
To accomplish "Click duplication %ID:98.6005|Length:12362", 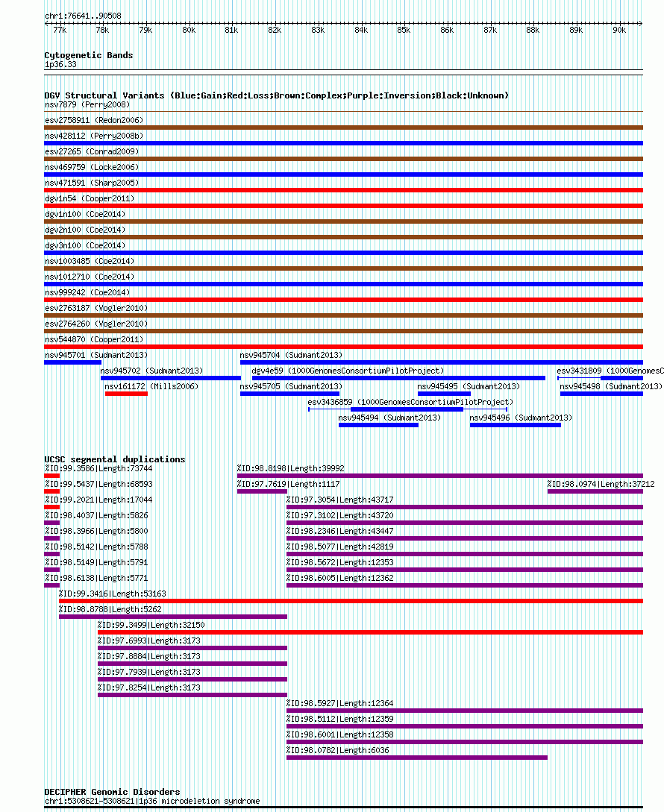I will click(340, 579).
